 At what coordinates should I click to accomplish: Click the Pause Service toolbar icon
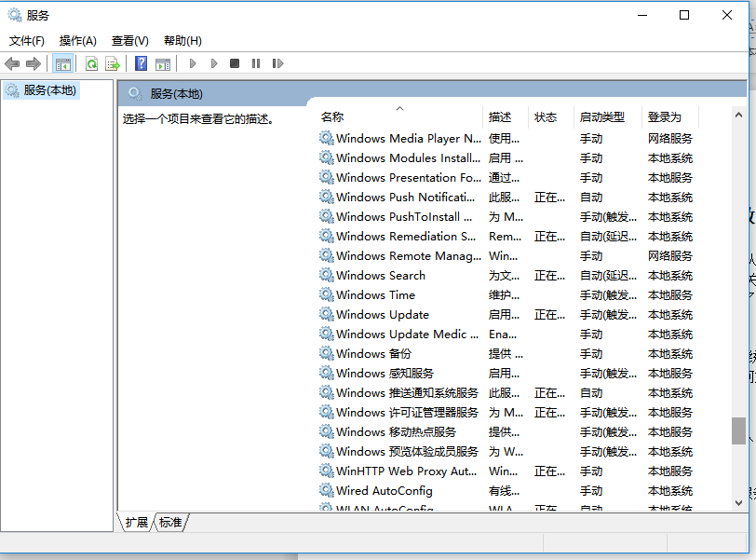256,63
